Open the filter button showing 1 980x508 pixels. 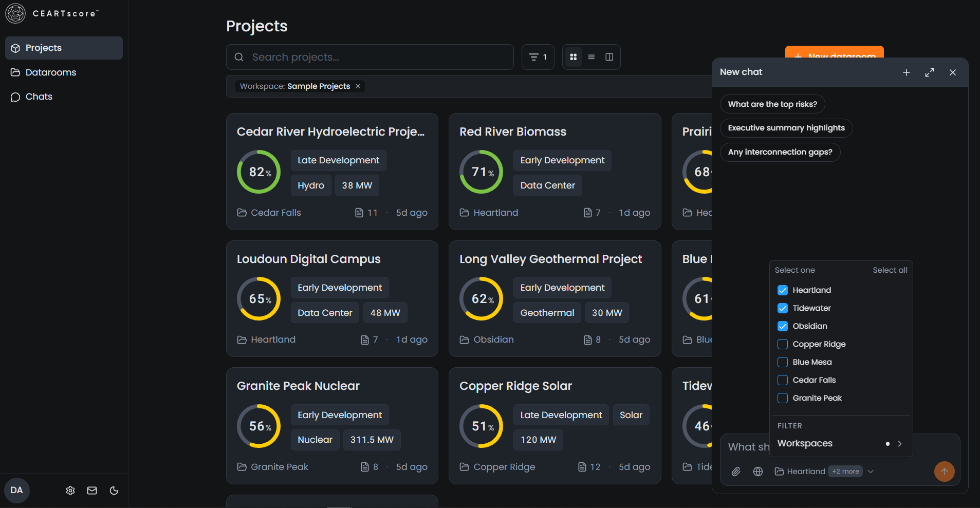tap(538, 57)
